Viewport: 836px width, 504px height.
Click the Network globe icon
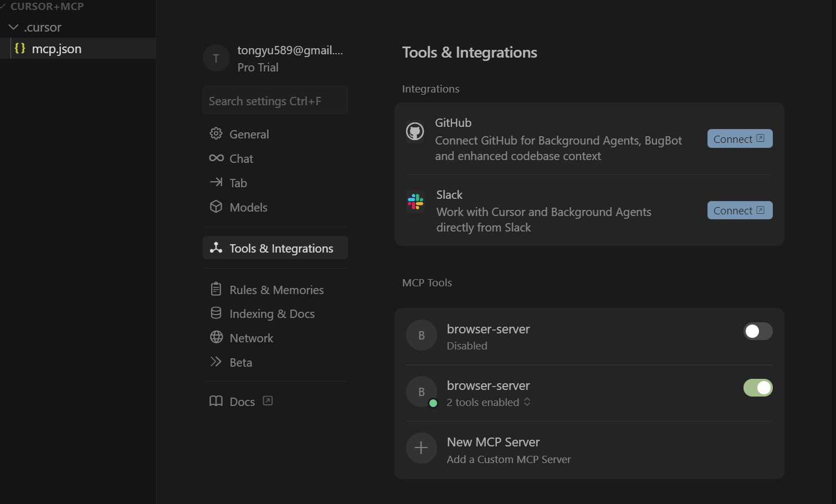(216, 337)
